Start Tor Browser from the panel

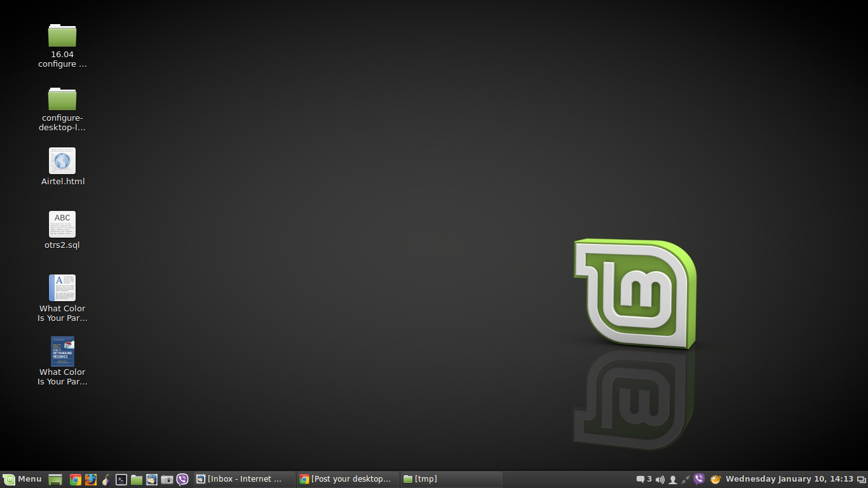coord(105,478)
